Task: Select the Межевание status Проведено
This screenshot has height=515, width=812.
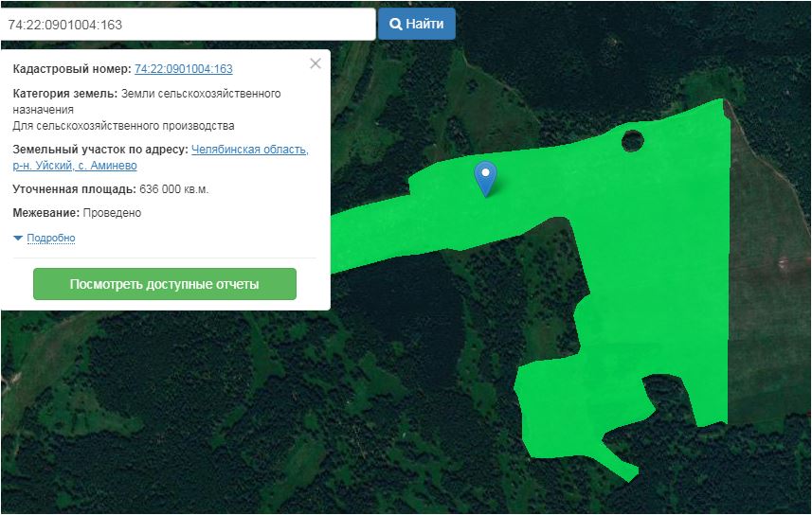Action: coord(112,213)
